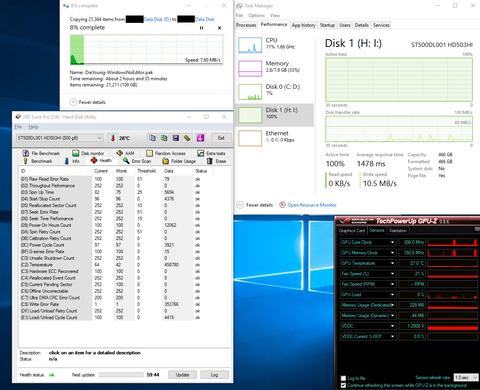The width and height of the screenshot is (480, 390).
Task: Select the CPU performance graph thumbnail
Action: (250, 45)
